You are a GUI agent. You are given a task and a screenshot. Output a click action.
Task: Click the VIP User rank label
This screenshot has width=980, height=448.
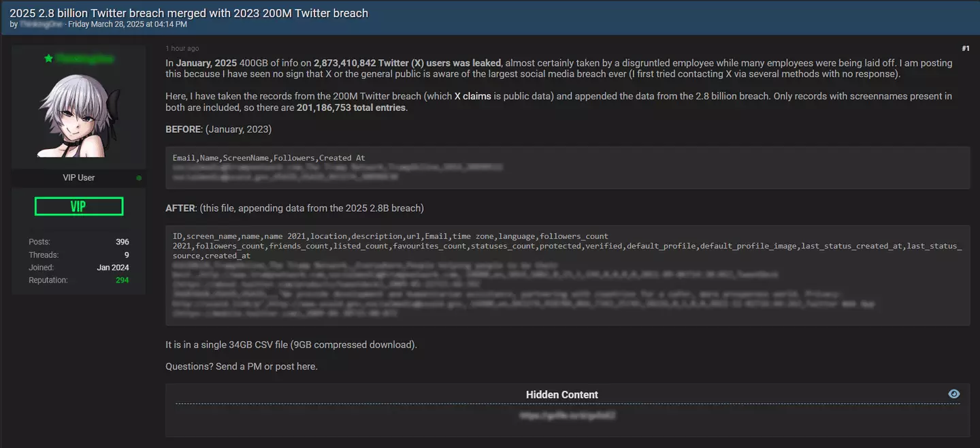pos(79,178)
